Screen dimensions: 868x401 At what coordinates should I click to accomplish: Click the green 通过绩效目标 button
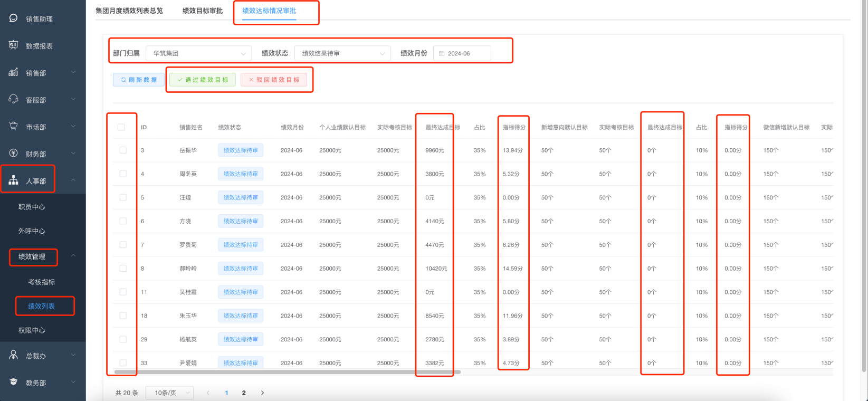pos(203,80)
